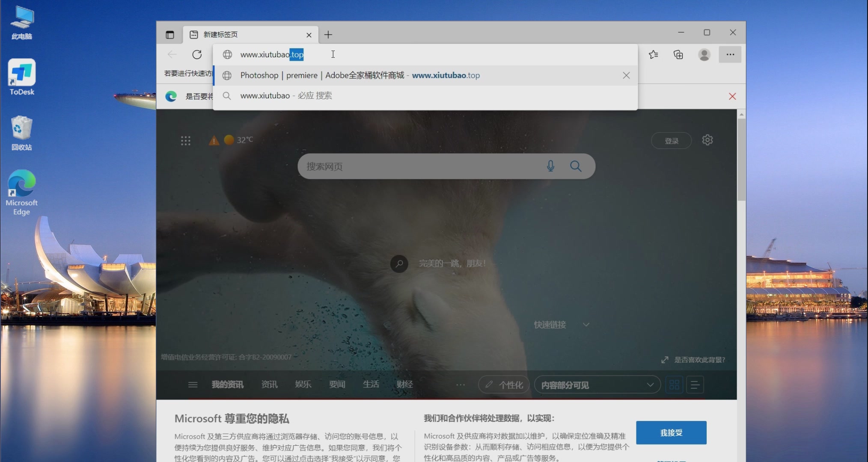Image resolution: width=868 pixels, height=462 pixels.
Task: Click the page vertical scrollbar thumb
Action: point(741,160)
